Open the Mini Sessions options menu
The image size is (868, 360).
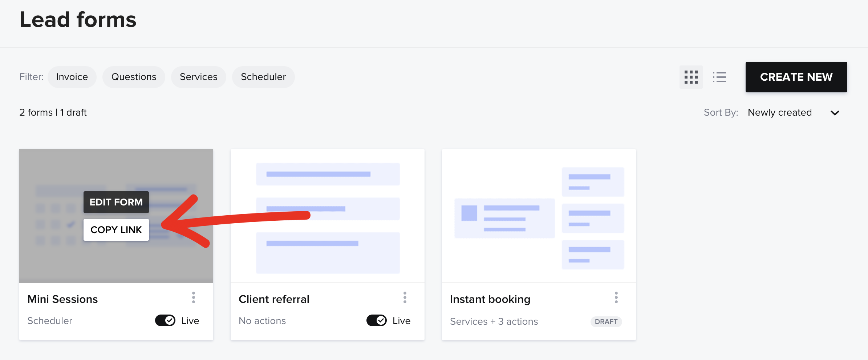click(194, 298)
